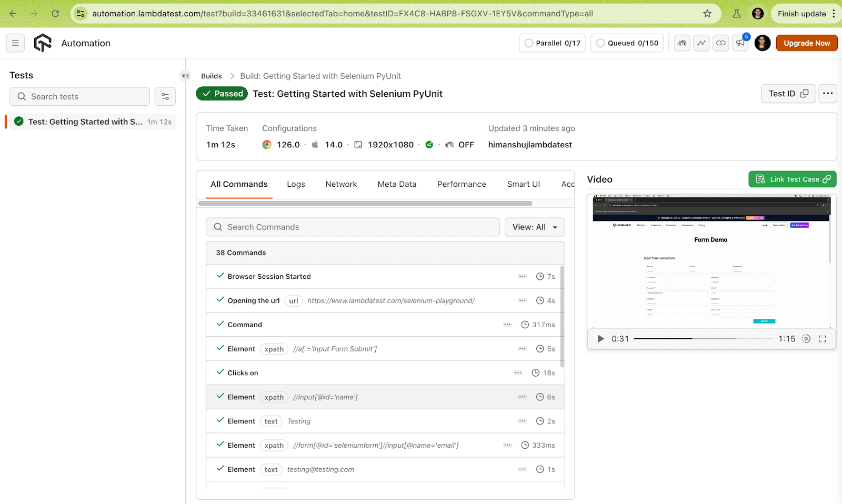The width and height of the screenshot is (842, 504).
Task: Open the three-dot menu beside Test ID
Action: 827,93
